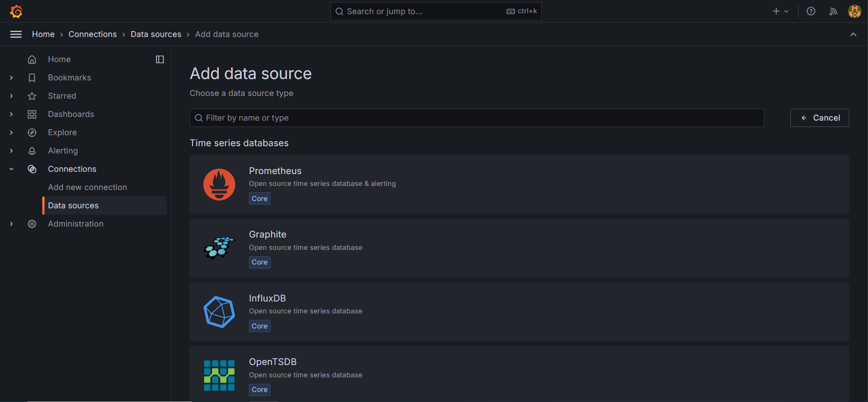This screenshot has height=402, width=868.
Task: Open Add new connection menu item
Action: tap(87, 187)
